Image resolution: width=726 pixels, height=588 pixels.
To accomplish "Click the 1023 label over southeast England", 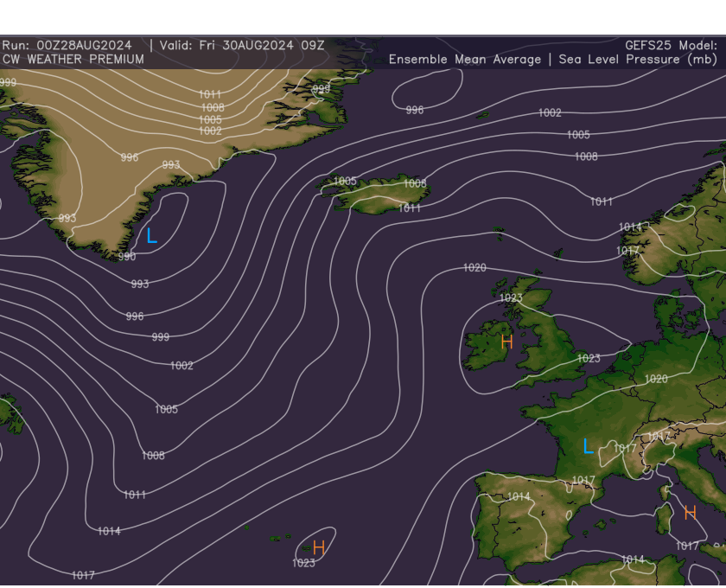I will click(x=589, y=358).
